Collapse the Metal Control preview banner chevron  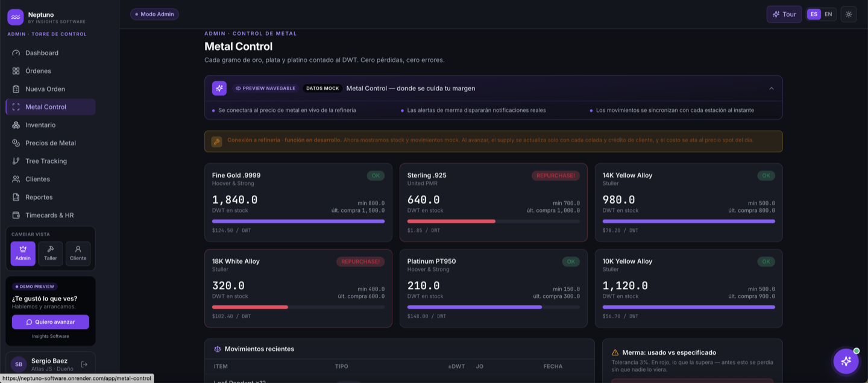pyautogui.click(x=772, y=89)
